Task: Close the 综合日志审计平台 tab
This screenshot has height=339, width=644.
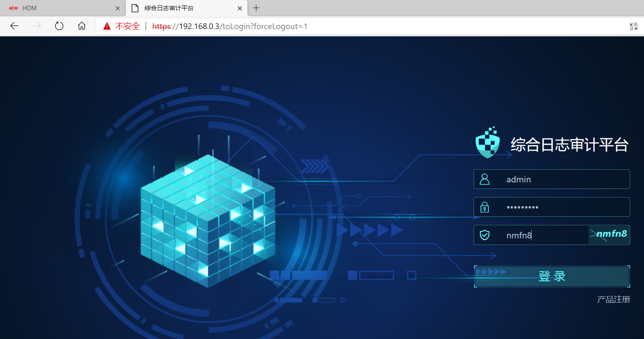Action: pyautogui.click(x=240, y=8)
